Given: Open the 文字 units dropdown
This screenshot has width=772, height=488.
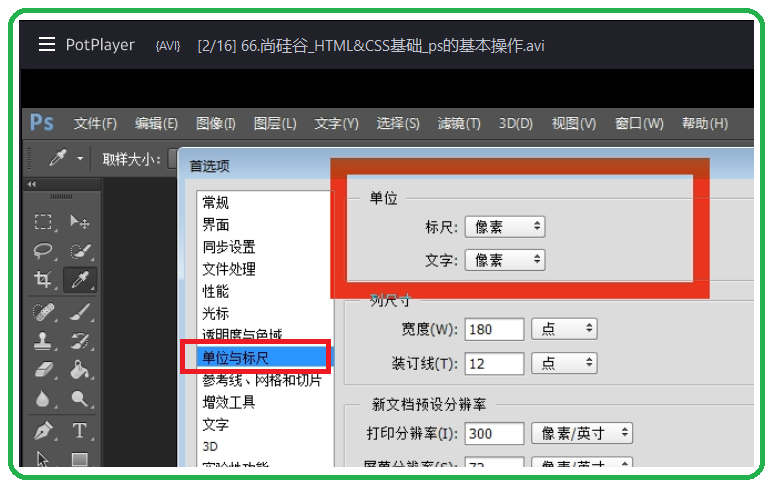Looking at the screenshot, I should (x=505, y=260).
